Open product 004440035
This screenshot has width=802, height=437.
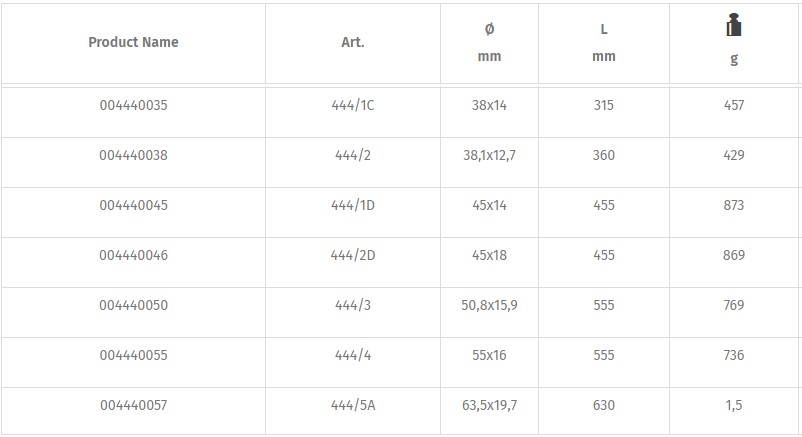point(133,105)
